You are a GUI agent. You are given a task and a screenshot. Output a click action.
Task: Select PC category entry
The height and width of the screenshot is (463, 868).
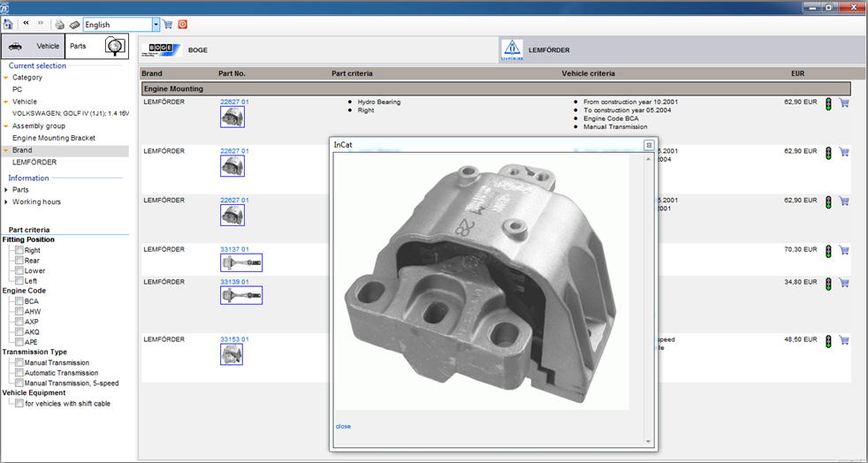(17, 89)
